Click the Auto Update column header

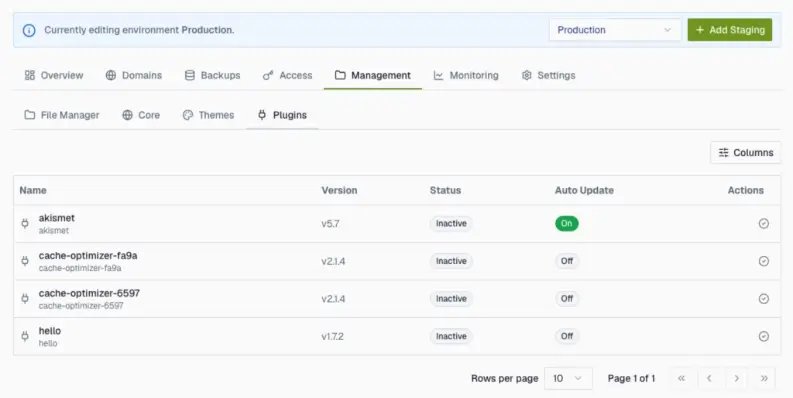584,190
